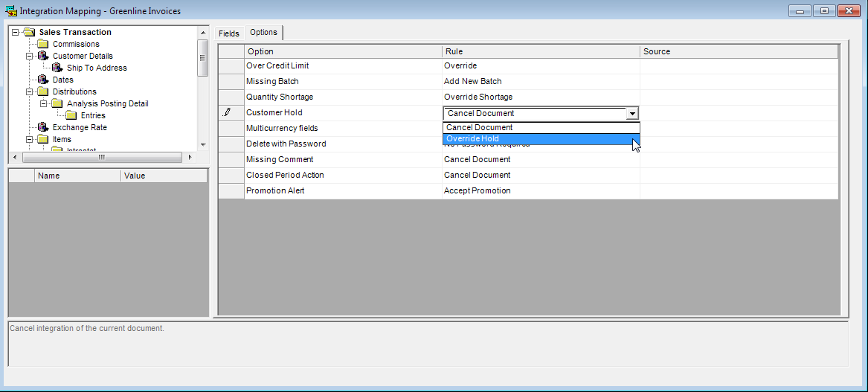Click the row selector for Promotion Alert
Image resolution: width=868 pixels, height=392 pixels.
click(231, 191)
